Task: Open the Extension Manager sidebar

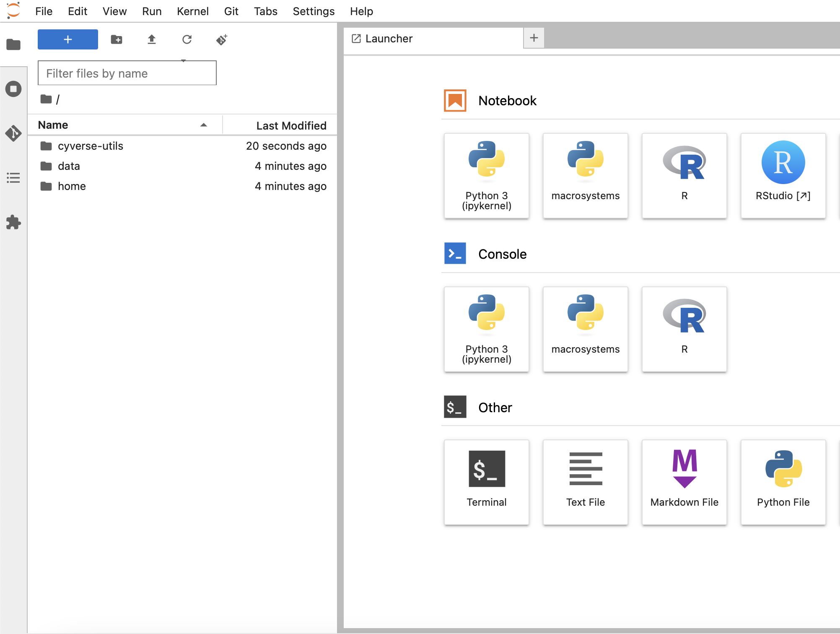Action: [x=13, y=222]
